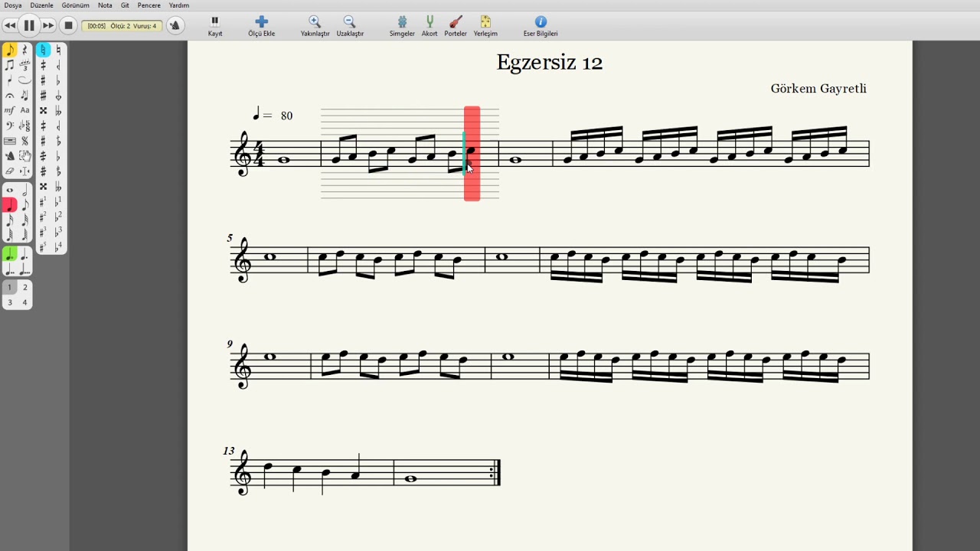Select the beamed notes tool
Screen dimensions: 980x551
(x=9, y=66)
